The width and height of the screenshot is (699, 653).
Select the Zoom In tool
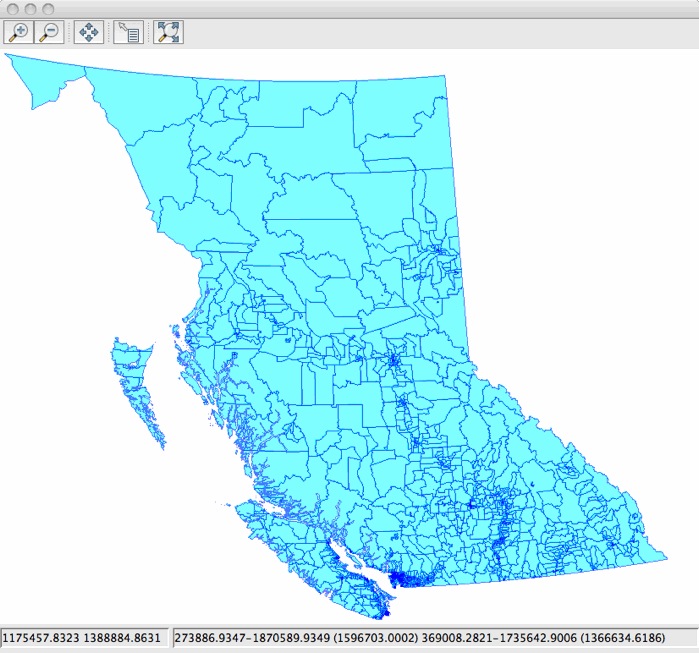click(x=18, y=32)
